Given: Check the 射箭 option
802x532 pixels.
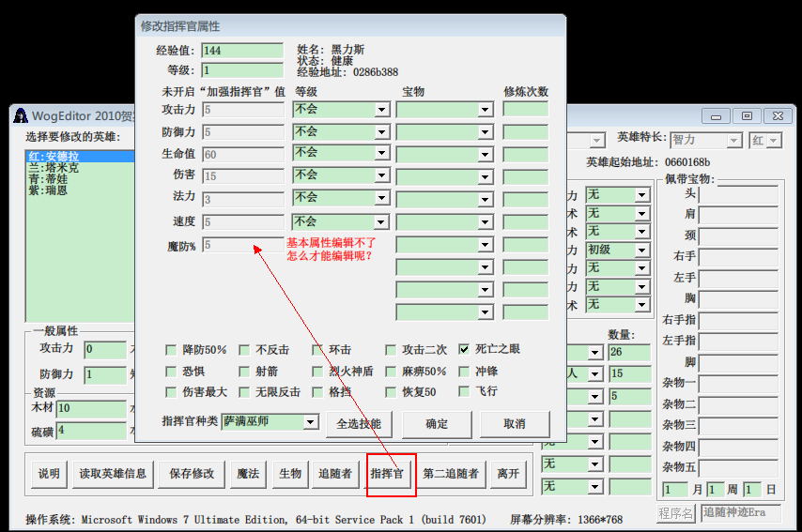Looking at the screenshot, I should pyautogui.click(x=244, y=372).
